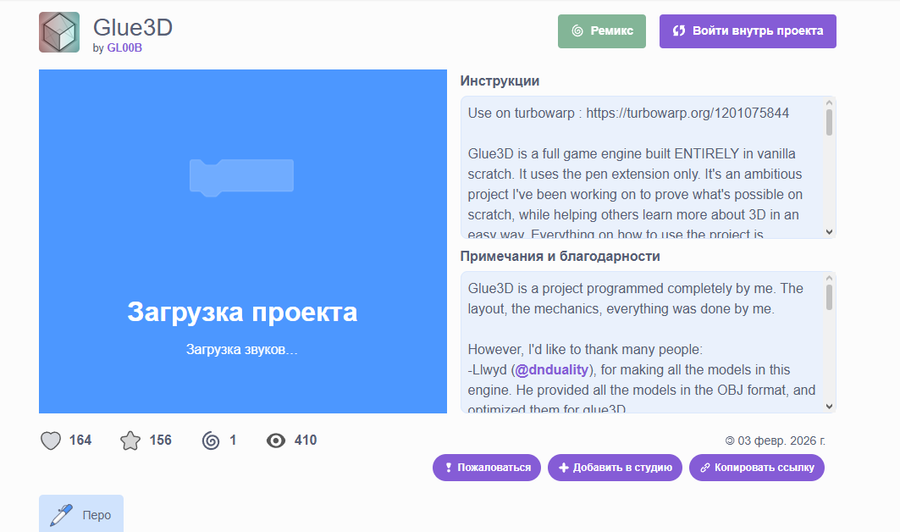900x532 pixels.
Task: Click the 410 views count
Action: tap(305, 440)
